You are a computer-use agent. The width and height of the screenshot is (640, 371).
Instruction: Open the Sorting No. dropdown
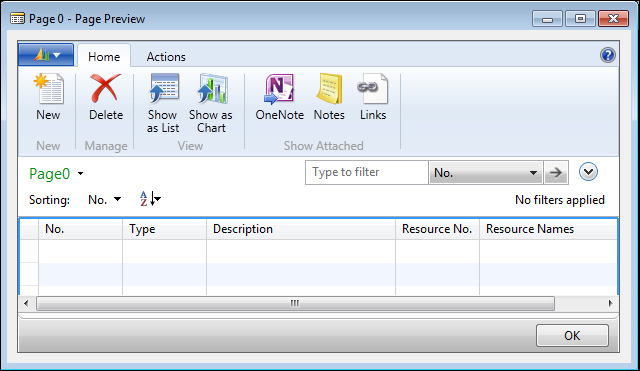click(x=104, y=200)
